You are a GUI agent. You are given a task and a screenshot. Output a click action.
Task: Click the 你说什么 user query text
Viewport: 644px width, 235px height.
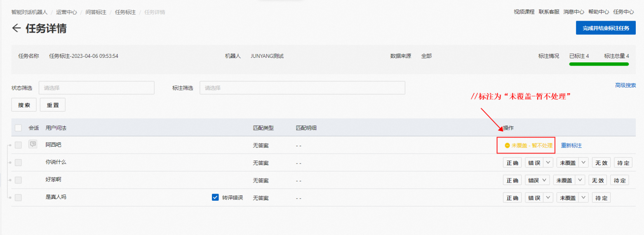coord(56,162)
